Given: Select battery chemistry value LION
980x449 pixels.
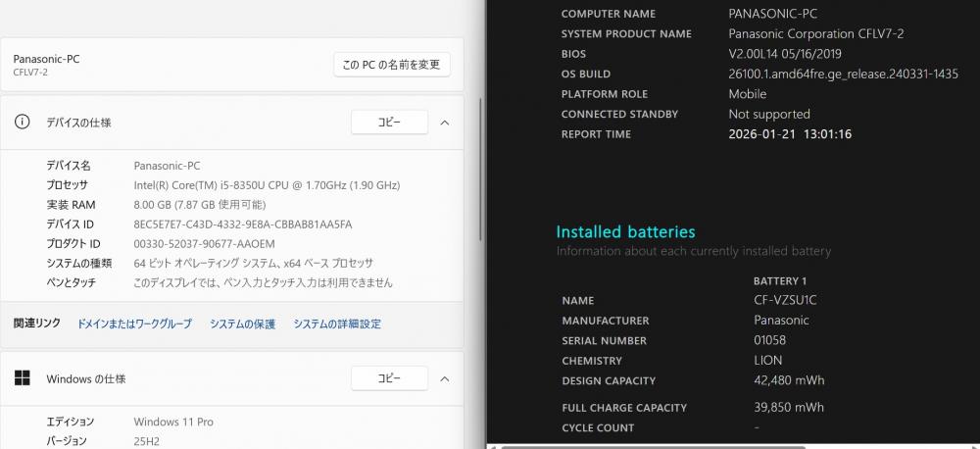Looking at the screenshot, I should (768, 360).
